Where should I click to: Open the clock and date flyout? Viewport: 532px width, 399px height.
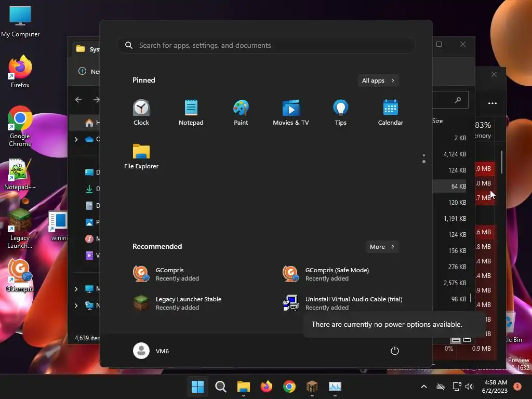coord(495,387)
